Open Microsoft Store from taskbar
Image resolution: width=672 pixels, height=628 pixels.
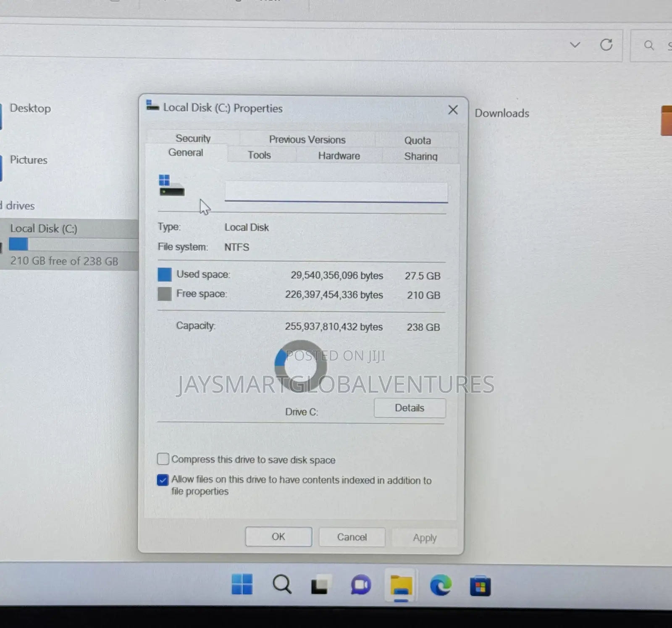(x=480, y=586)
